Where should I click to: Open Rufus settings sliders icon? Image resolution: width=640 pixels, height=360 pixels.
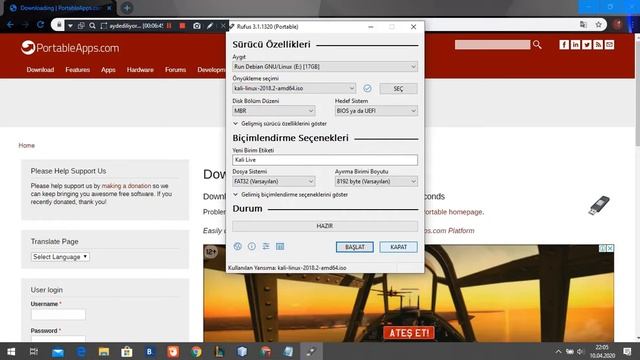[x=266, y=246]
